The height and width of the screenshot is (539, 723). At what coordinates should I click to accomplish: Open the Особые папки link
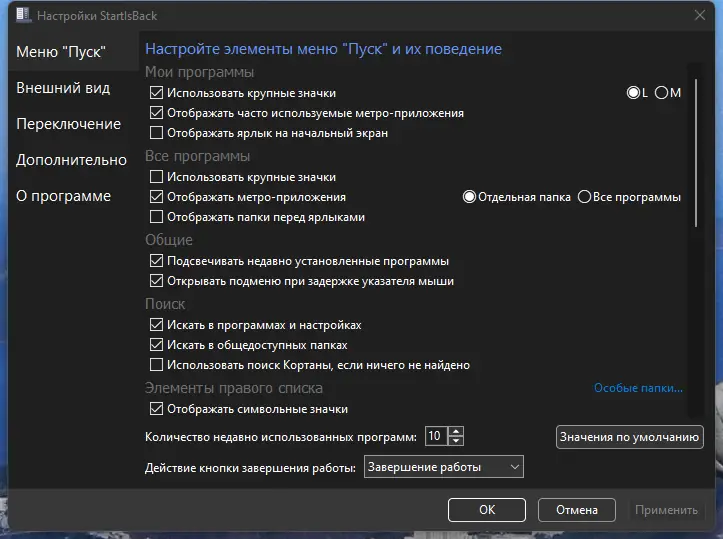(x=638, y=388)
